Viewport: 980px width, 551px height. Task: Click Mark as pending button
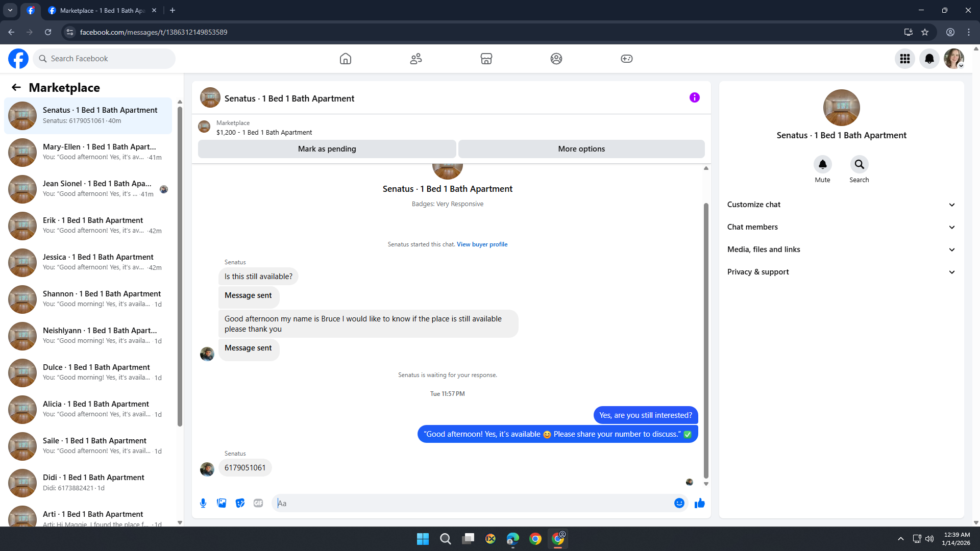click(x=327, y=149)
